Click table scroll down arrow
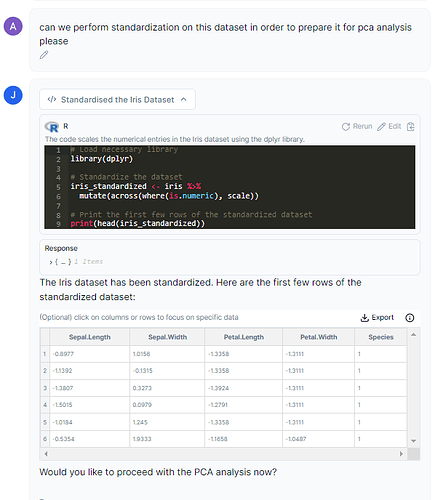Screen dimensions: 442x500 pos(413,441)
